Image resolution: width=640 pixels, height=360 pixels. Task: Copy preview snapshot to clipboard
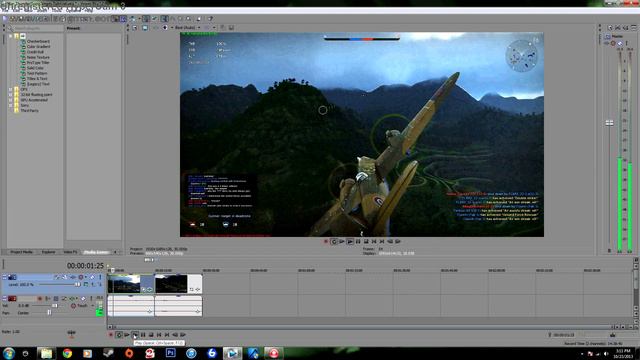click(223, 28)
